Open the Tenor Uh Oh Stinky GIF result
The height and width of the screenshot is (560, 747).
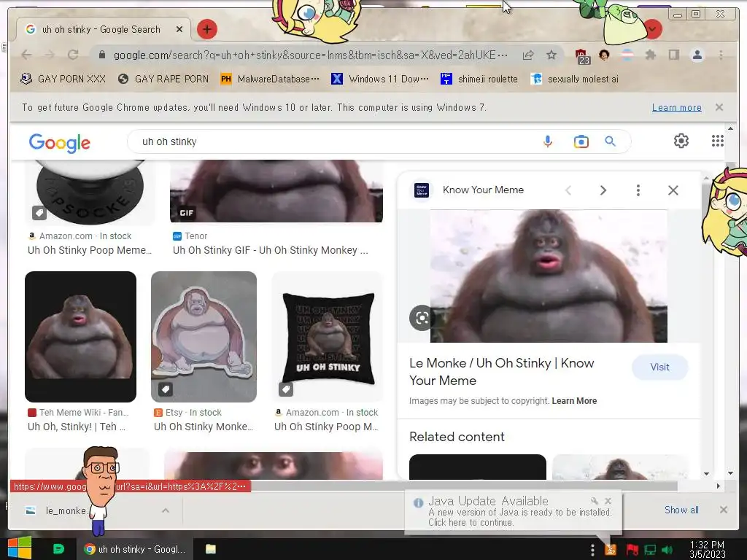276,192
